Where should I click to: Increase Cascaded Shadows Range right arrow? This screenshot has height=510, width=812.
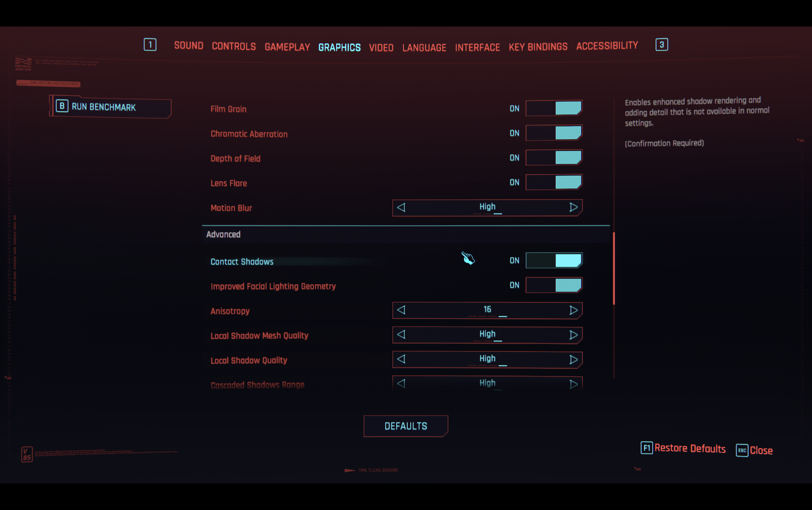[x=573, y=384]
